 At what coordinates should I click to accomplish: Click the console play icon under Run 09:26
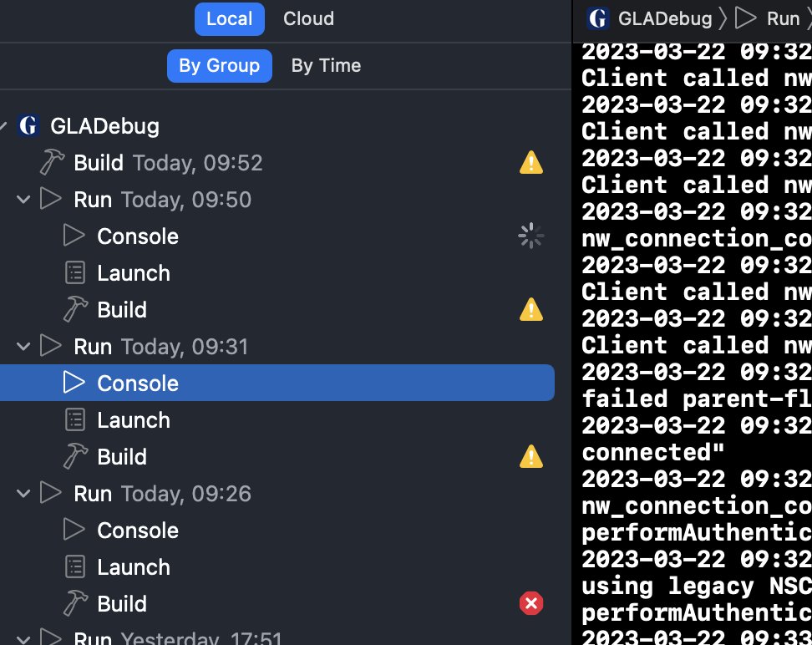[x=74, y=530]
